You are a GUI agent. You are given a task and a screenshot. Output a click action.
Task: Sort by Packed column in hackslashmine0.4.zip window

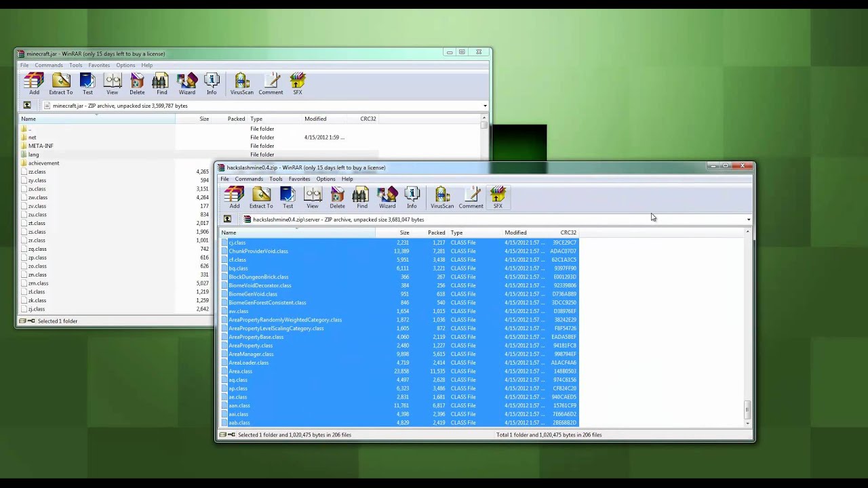pyautogui.click(x=430, y=232)
